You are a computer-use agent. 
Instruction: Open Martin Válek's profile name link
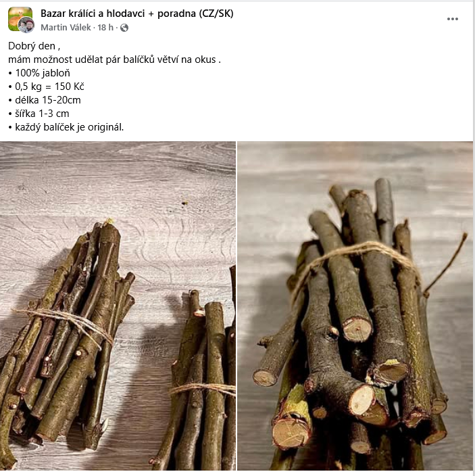66,27
